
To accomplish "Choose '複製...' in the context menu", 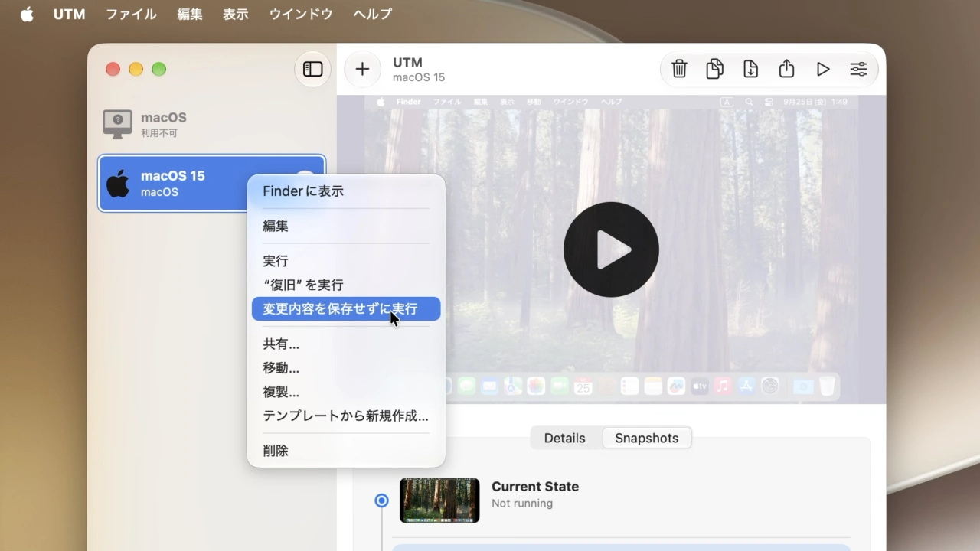I will click(x=346, y=392).
